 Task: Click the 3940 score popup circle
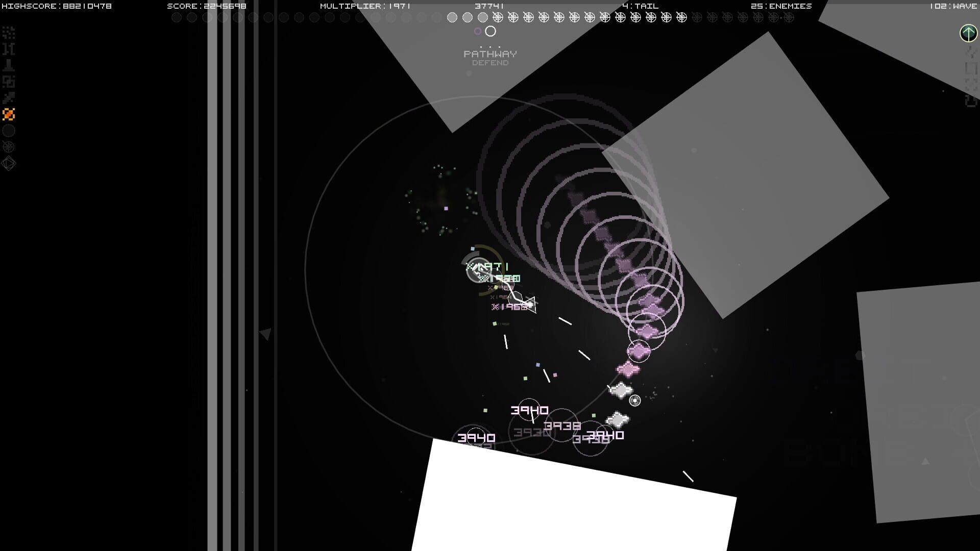pyautogui.click(x=529, y=410)
